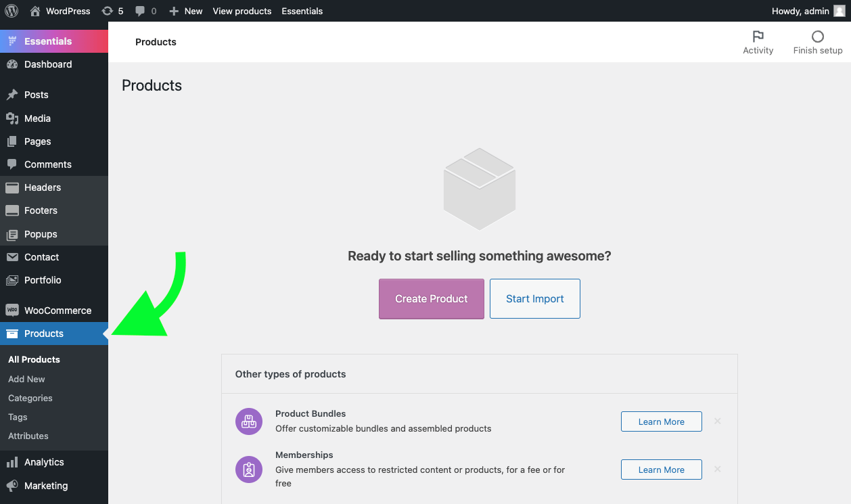851x504 pixels.
Task: Open the Activity flag panel
Action: (758, 42)
